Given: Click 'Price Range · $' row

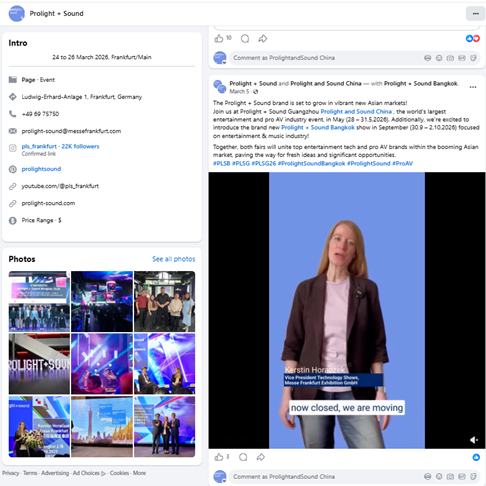Looking at the screenshot, I should click(x=41, y=220).
